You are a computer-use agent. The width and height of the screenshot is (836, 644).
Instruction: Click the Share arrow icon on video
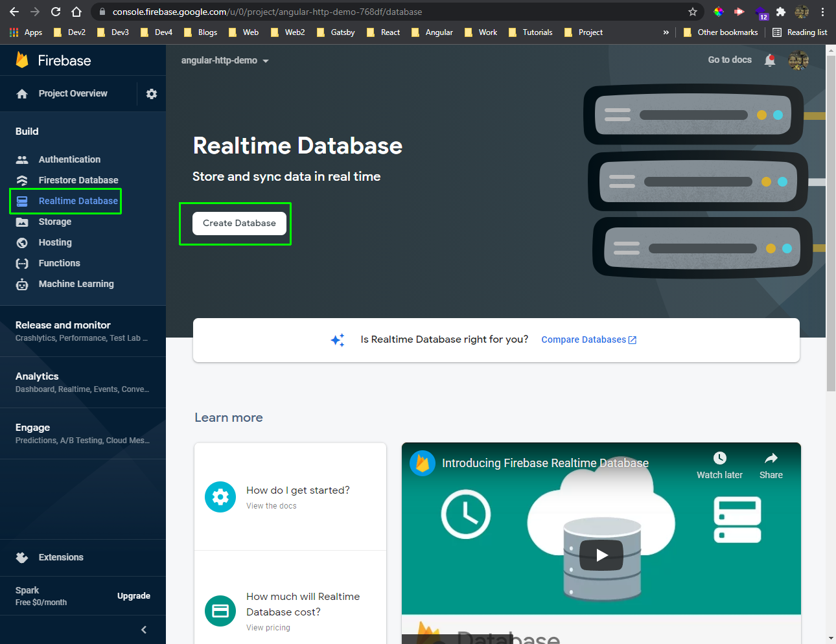pos(771,458)
